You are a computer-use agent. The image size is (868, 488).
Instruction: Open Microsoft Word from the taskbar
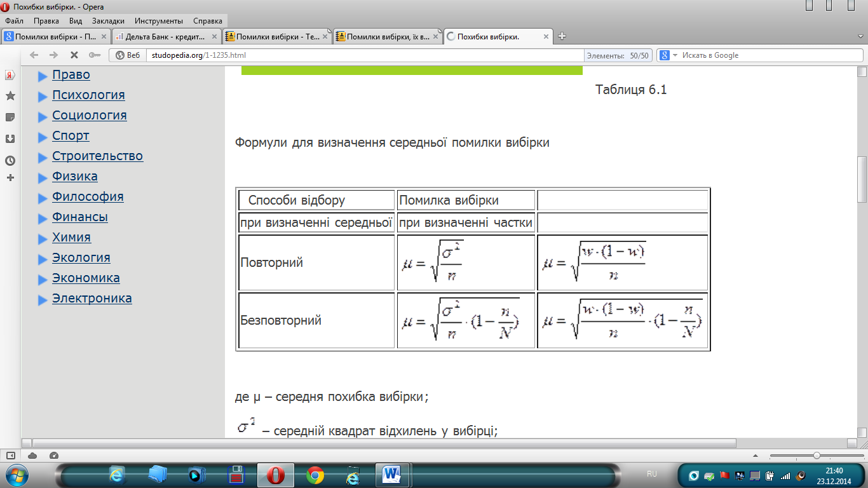click(393, 475)
